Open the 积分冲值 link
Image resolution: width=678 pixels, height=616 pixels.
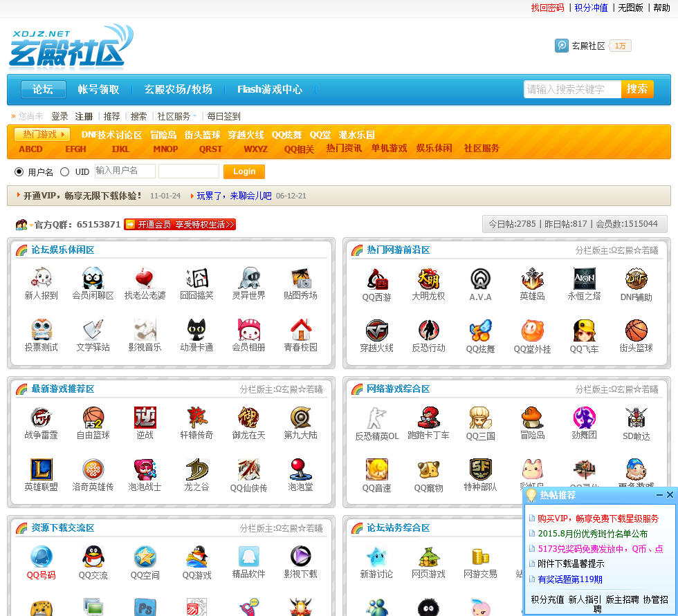pyautogui.click(x=591, y=8)
